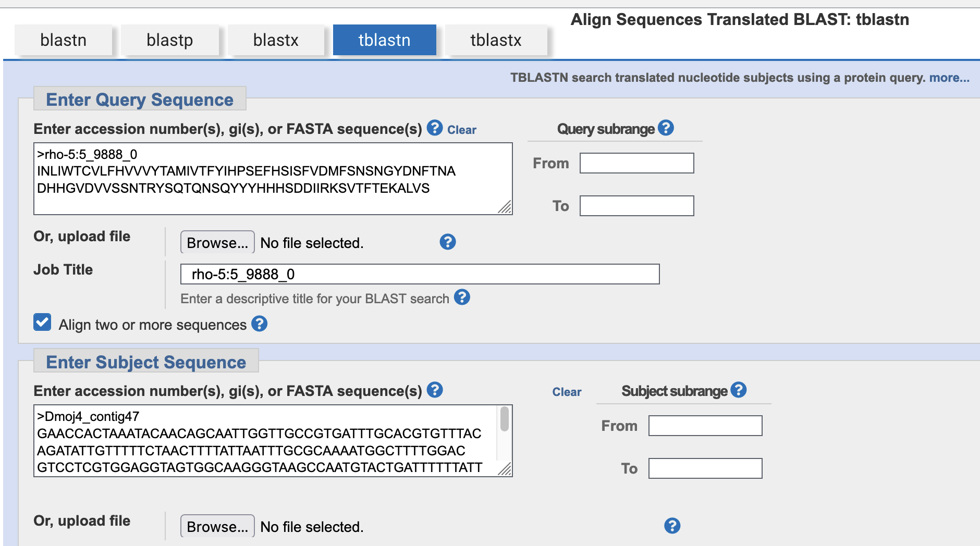The height and width of the screenshot is (546, 980).
Task: Open help icon after descriptive title hint
Action: pos(462,297)
